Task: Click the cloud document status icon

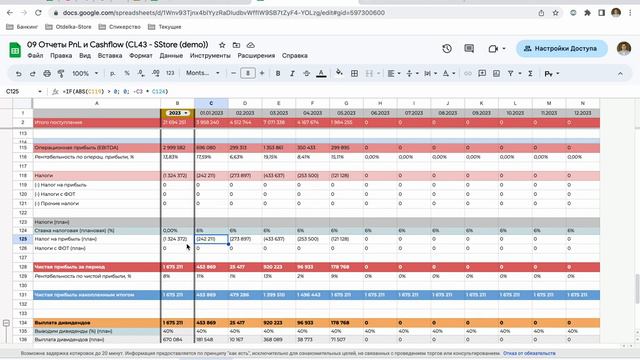Action: coord(251,45)
